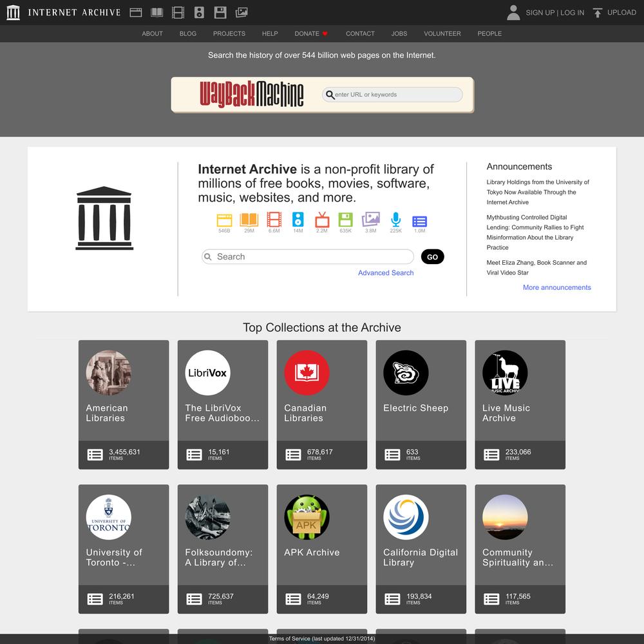Open the Advanced Search link
644x644 pixels.
[386, 272]
